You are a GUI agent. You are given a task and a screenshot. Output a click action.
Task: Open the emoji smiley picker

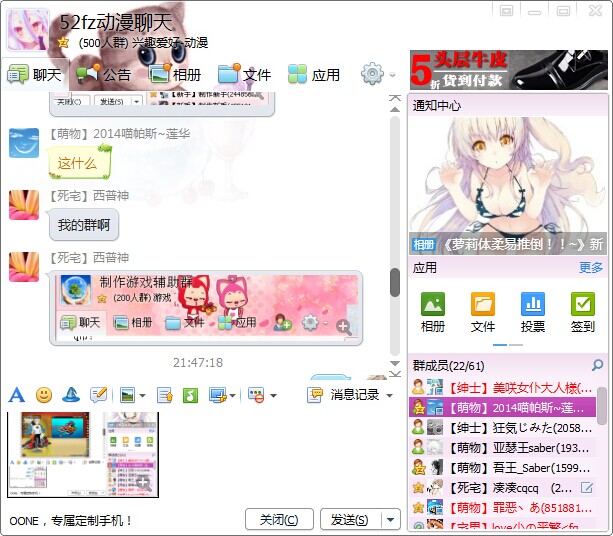[44, 395]
